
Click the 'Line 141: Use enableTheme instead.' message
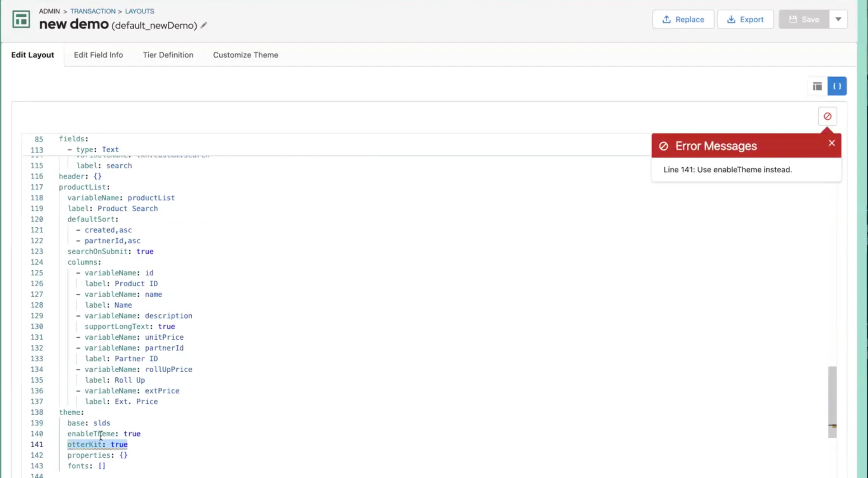tap(727, 170)
